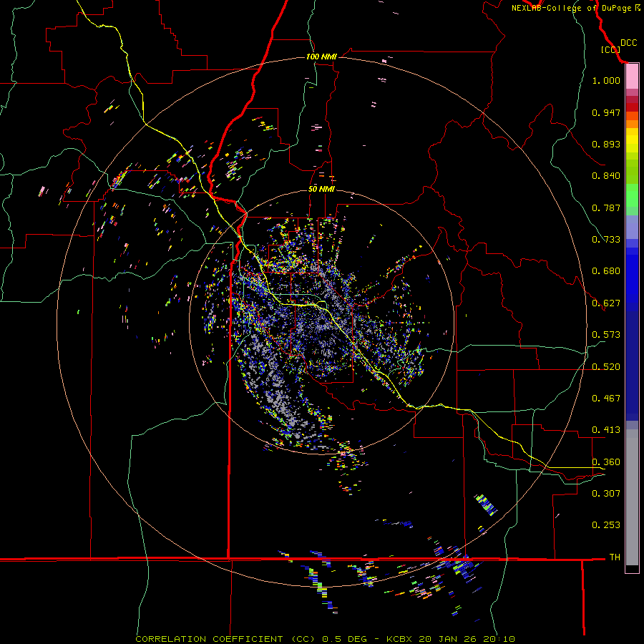This screenshot has width=644, height=644.
Task: Click the 0.253 scale value
Action: pyautogui.click(x=606, y=525)
